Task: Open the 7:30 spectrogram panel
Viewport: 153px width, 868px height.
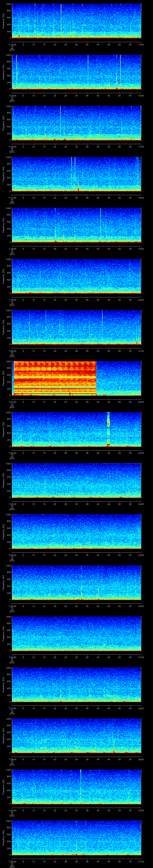Action: tap(76, 838)
